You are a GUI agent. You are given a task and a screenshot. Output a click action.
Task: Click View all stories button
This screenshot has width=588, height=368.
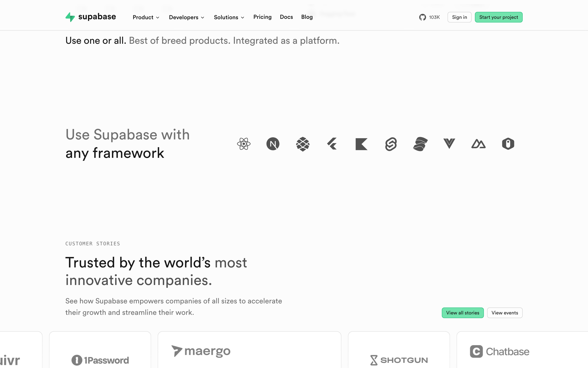463,313
